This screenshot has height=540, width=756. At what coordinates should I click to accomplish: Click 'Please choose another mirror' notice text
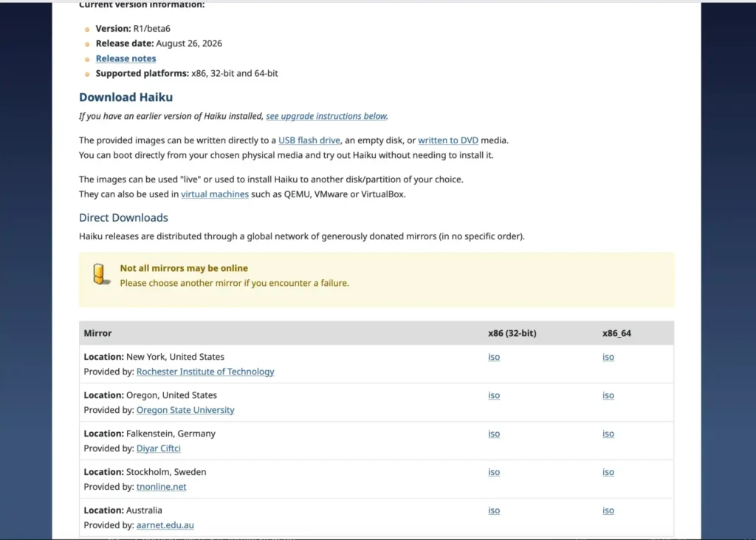click(x=234, y=283)
